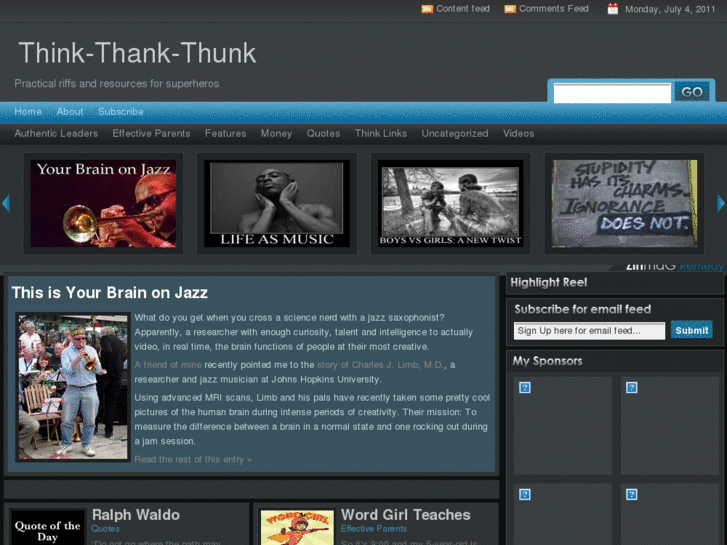
Task: Follow the story of Charles J. Limb link
Action: (380, 365)
